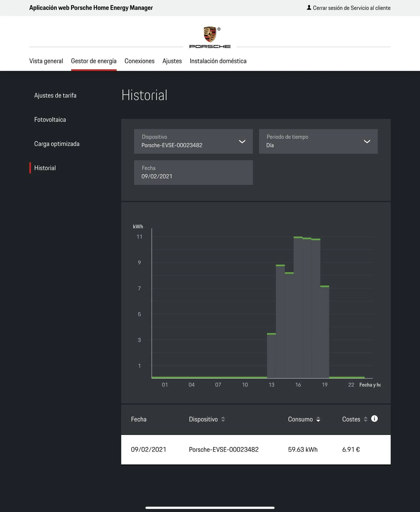
Task: Click the 6.91 € cost value
Action: click(351, 449)
